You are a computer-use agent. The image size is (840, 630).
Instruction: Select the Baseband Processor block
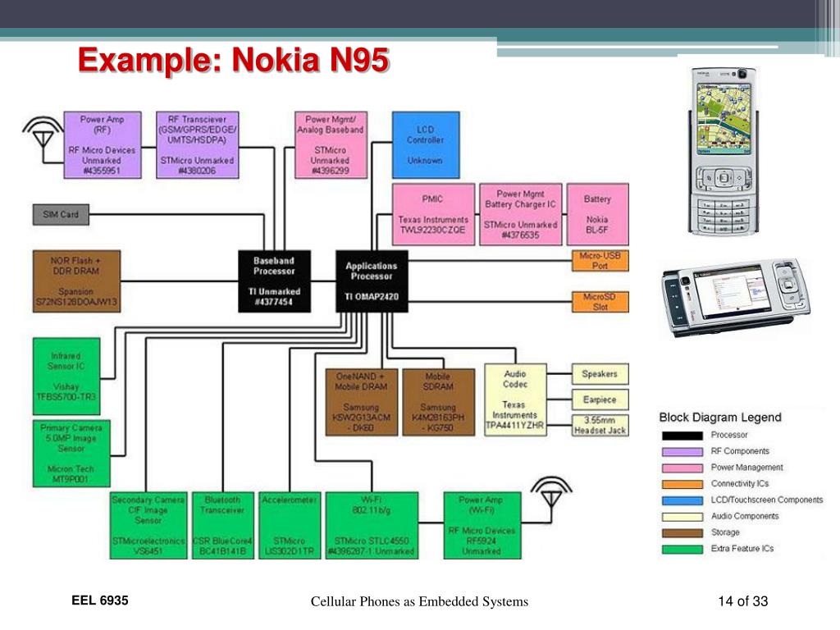pos(274,281)
